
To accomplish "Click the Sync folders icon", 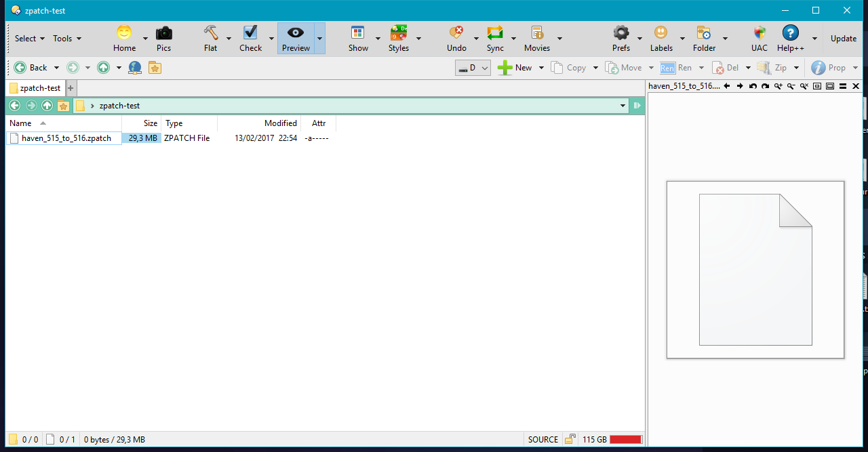I will 495,39.
